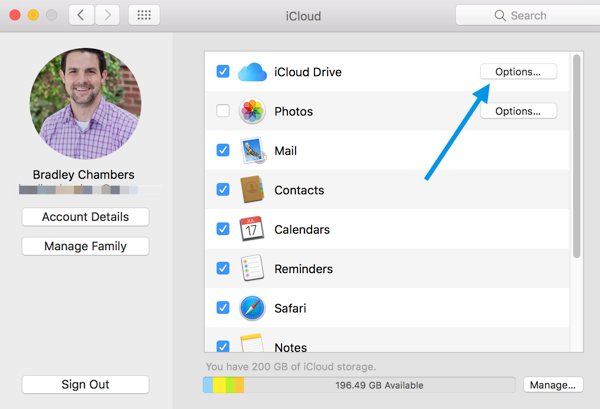
Task: Focus the Search field
Action: pyautogui.click(x=528, y=15)
